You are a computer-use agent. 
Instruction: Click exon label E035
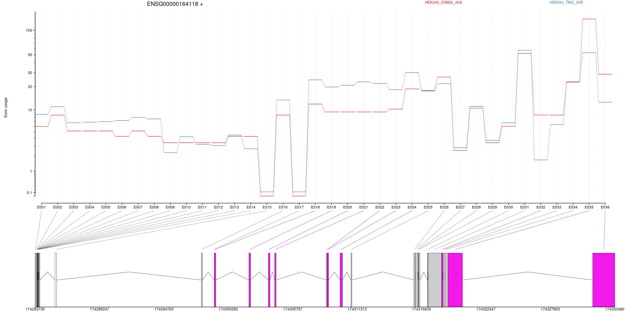[x=589, y=207]
